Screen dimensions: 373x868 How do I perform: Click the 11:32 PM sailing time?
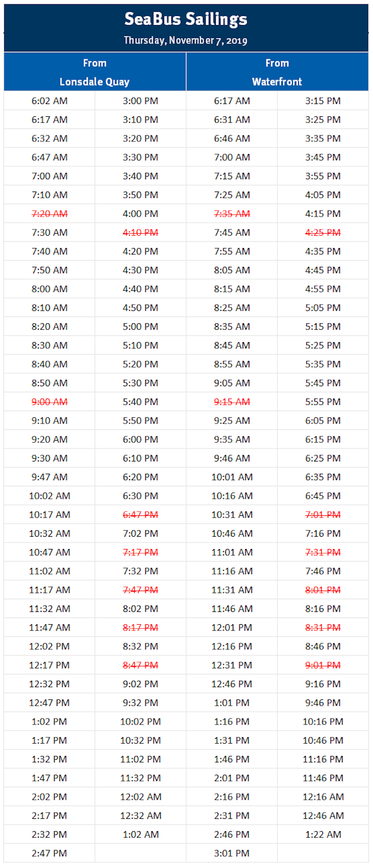pyautogui.click(x=141, y=778)
